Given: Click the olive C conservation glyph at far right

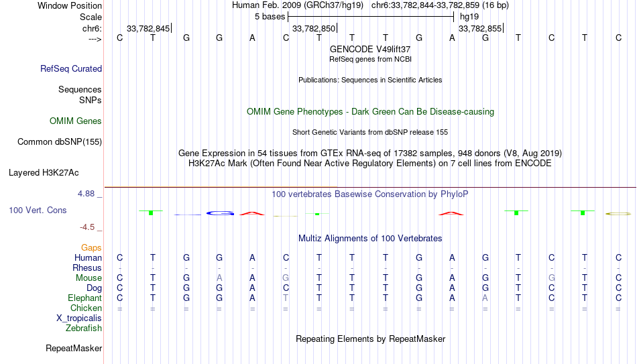Looking at the screenshot, I should click(618, 214).
